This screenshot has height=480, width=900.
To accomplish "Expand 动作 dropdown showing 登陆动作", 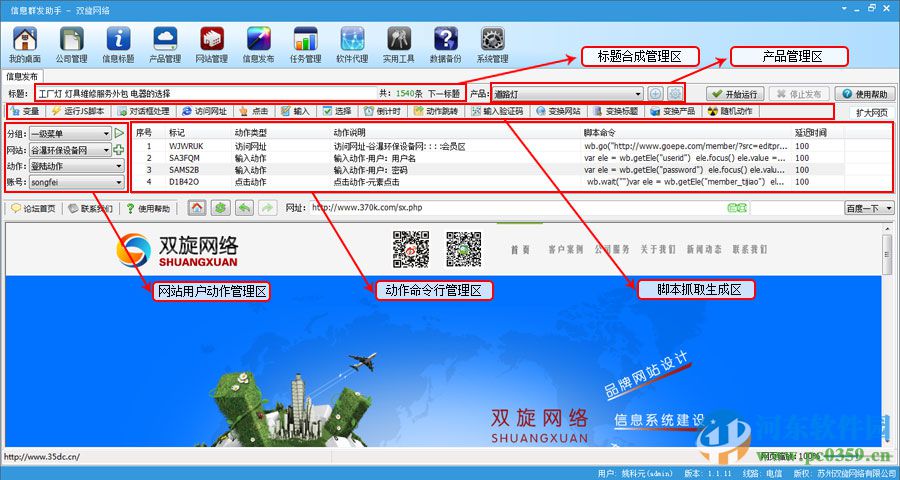I will pyautogui.click(x=119, y=166).
